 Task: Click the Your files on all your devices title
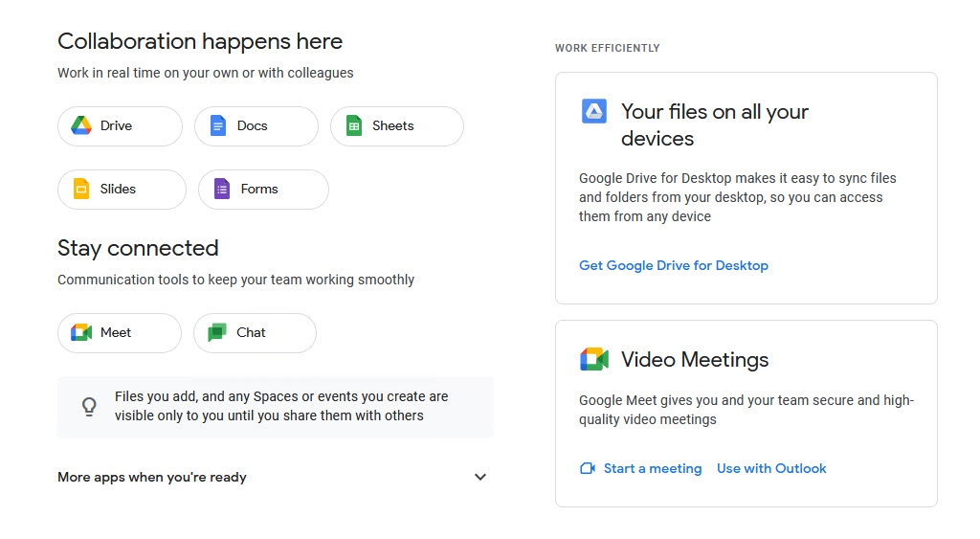[x=714, y=124]
